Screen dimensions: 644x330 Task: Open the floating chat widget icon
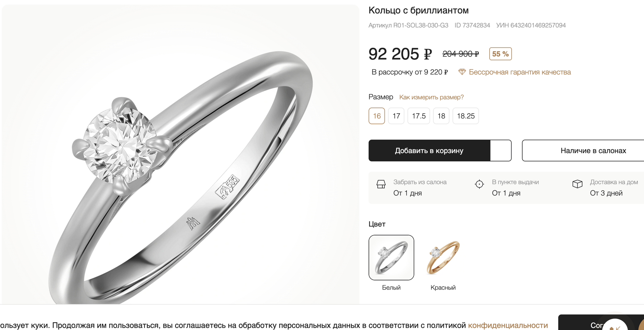click(x=615, y=326)
